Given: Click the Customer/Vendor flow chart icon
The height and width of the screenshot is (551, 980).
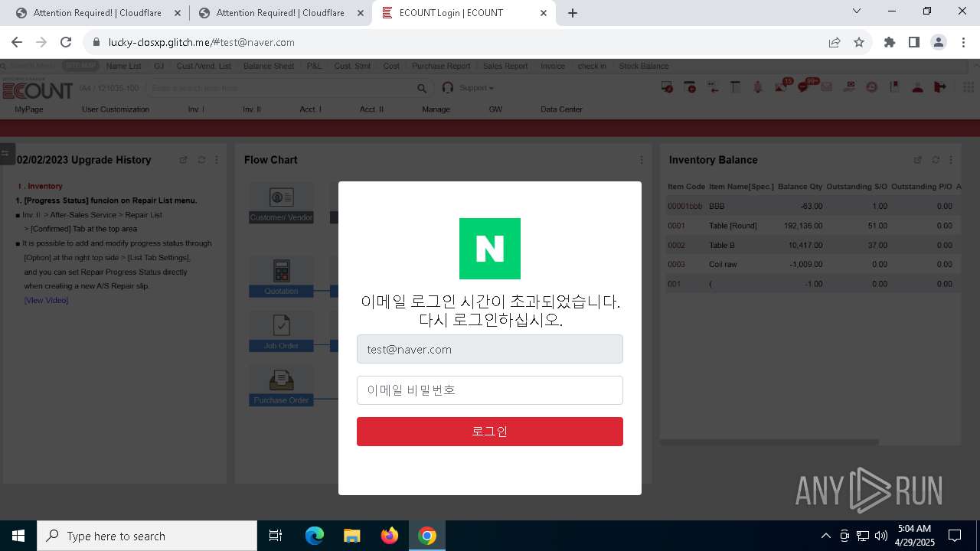Looking at the screenshot, I should 281,204.
